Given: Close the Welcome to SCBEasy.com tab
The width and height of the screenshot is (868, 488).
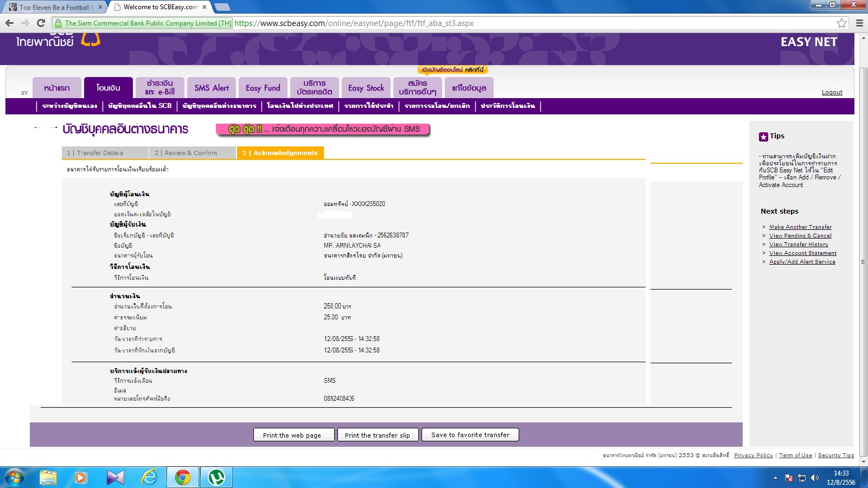Looking at the screenshot, I should point(205,7).
